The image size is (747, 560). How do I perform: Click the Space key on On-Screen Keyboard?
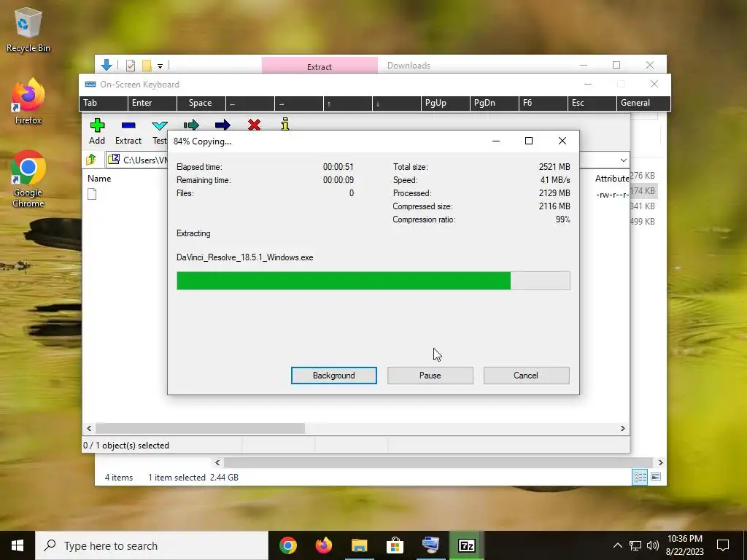coord(201,103)
